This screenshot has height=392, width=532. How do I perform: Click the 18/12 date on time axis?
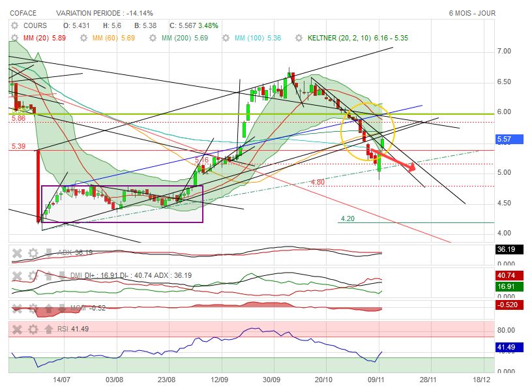[x=481, y=380]
